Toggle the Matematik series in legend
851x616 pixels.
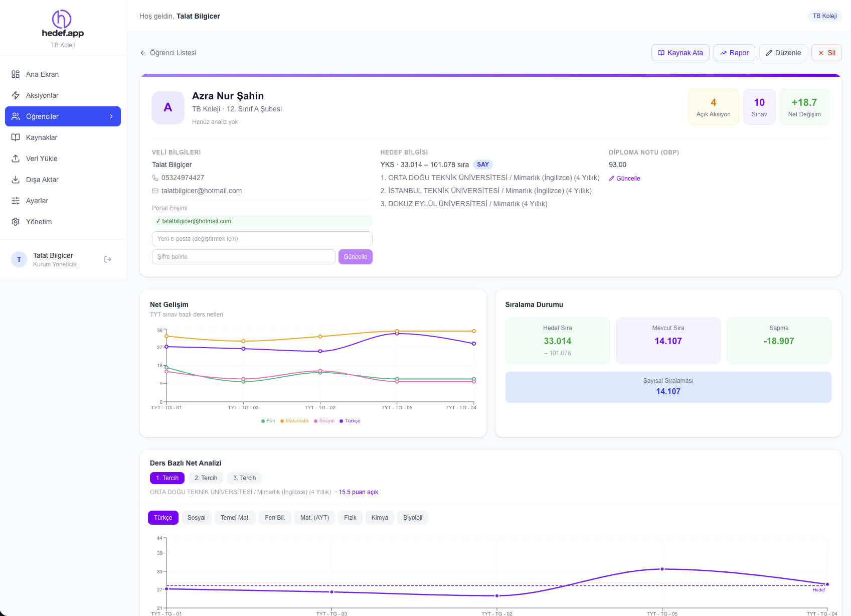point(294,421)
